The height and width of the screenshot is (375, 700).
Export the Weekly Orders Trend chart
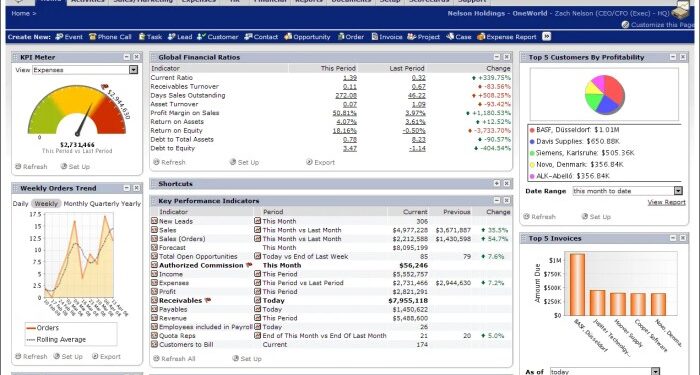click(x=106, y=356)
